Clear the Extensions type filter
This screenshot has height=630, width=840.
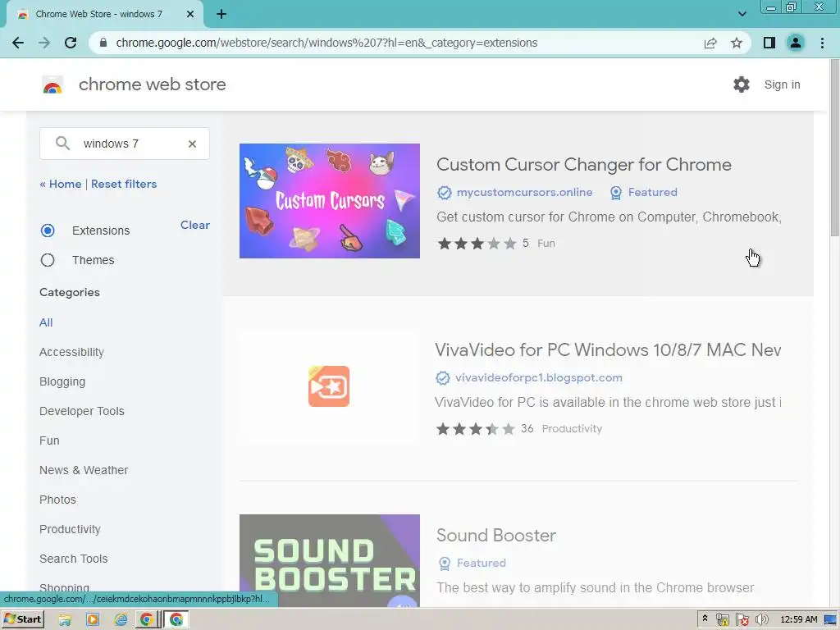[195, 225]
